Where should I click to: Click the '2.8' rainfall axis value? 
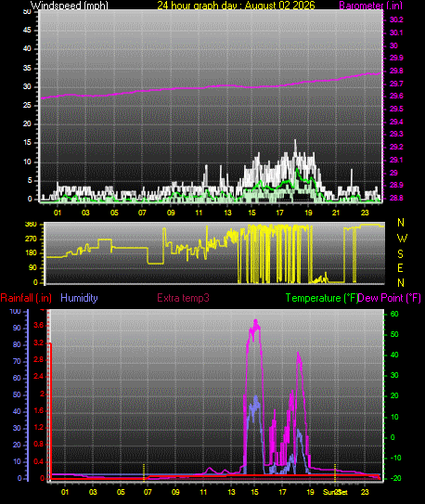[39, 360]
